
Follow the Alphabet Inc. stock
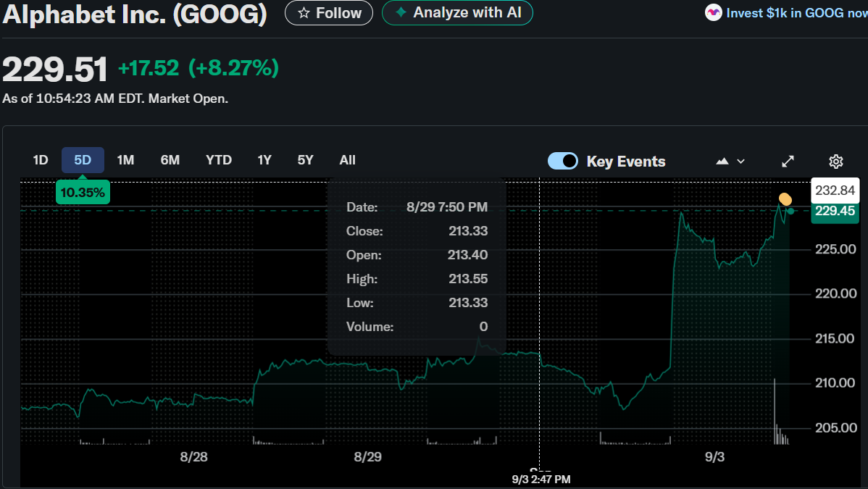coord(329,13)
